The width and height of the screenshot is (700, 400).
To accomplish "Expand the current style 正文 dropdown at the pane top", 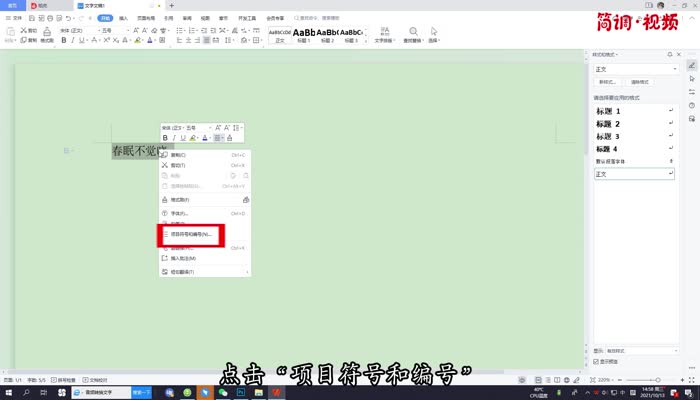I will [674, 69].
